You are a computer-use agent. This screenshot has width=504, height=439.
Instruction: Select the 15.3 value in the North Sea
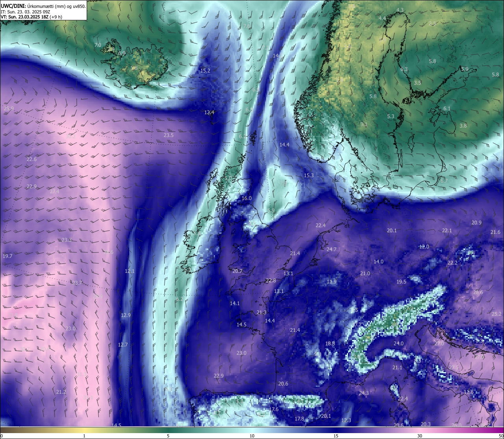(309, 175)
